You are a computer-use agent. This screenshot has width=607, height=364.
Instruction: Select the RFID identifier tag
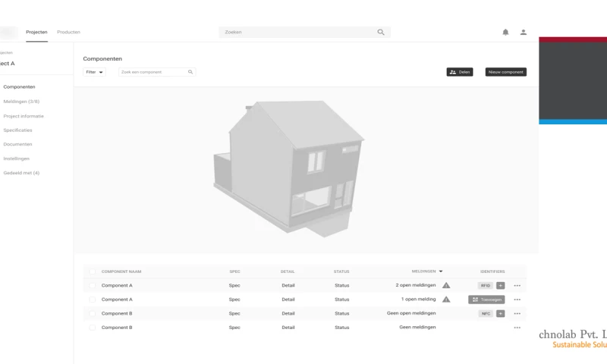point(486,285)
